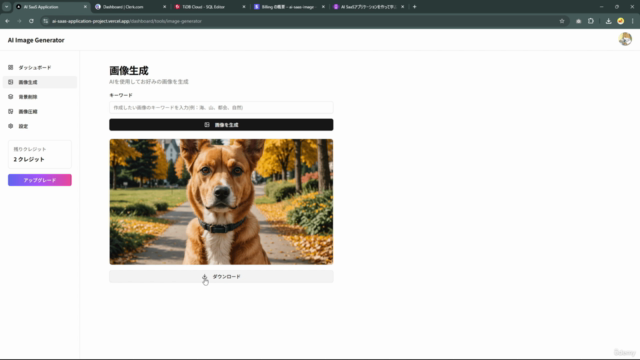Click the site information icon in address bar
The width and height of the screenshot is (640, 360).
click(46, 21)
